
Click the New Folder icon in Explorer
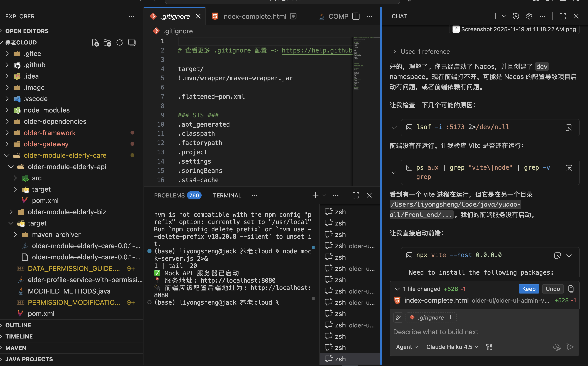pyautogui.click(x=107, y=43)
